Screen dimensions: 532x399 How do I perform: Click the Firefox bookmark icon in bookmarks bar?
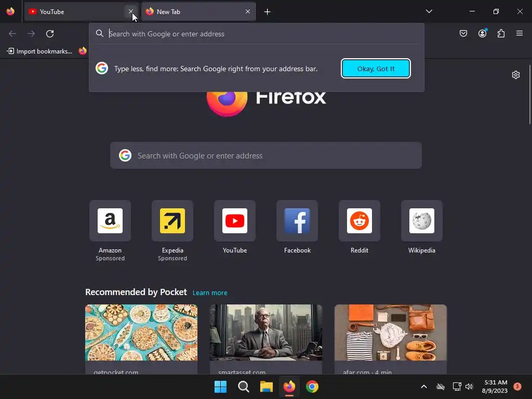click(x=83, y=51)
